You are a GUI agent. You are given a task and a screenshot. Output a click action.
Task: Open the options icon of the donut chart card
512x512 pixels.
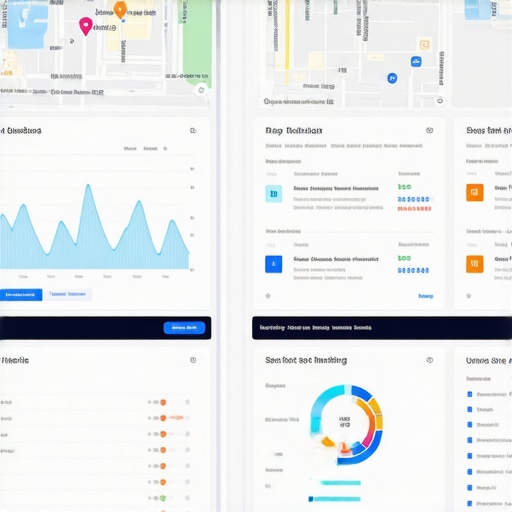430,360
